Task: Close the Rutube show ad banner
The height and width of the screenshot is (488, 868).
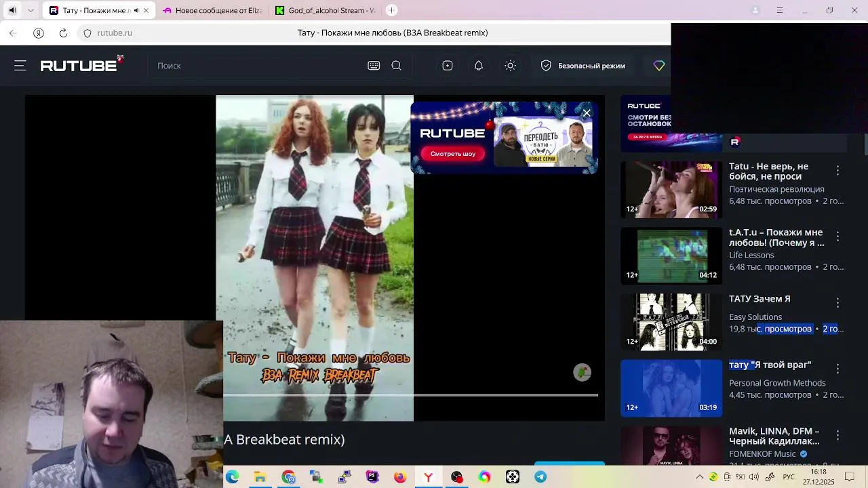Action: (x=587, y=113)
